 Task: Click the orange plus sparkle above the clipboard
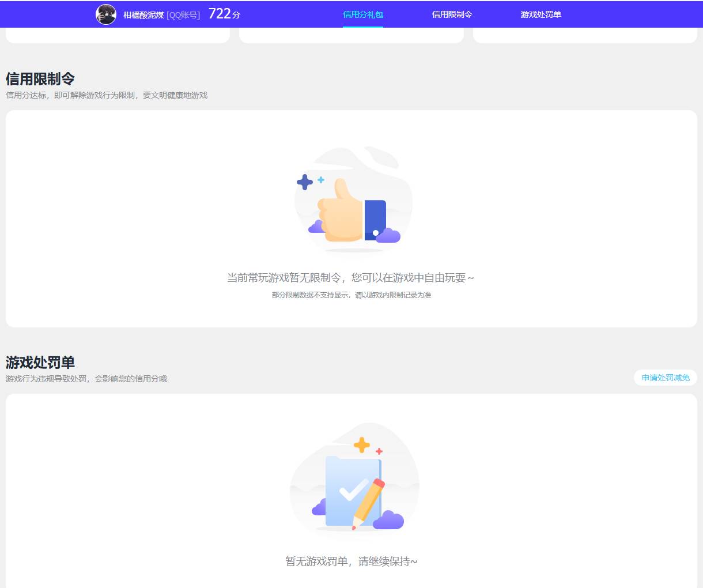click(362, 444)
